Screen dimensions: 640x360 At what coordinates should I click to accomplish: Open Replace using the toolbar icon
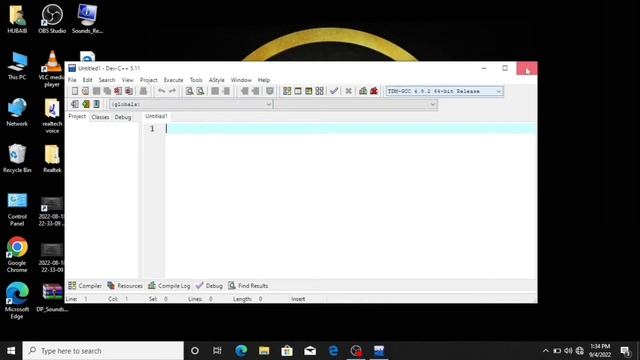coord(200,91)
